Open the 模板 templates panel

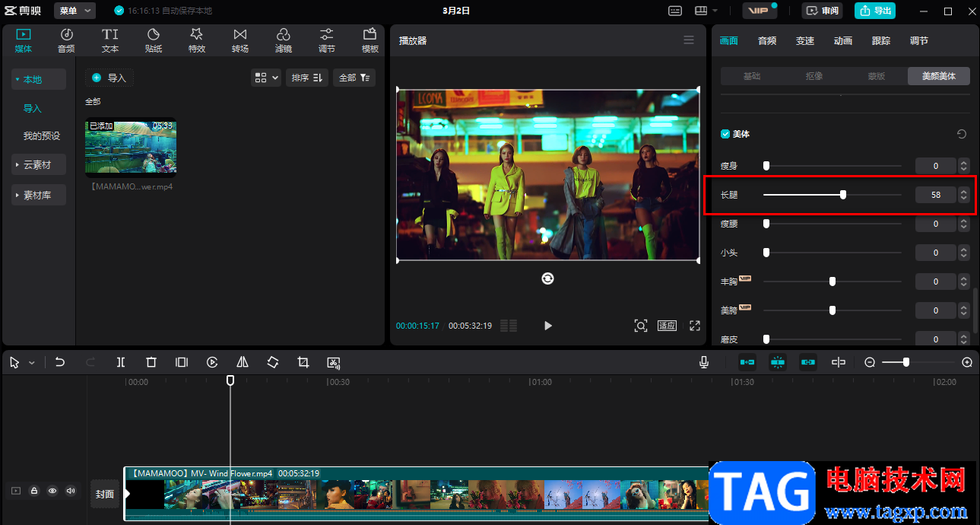pyautogui.click(x=370, y=40)
